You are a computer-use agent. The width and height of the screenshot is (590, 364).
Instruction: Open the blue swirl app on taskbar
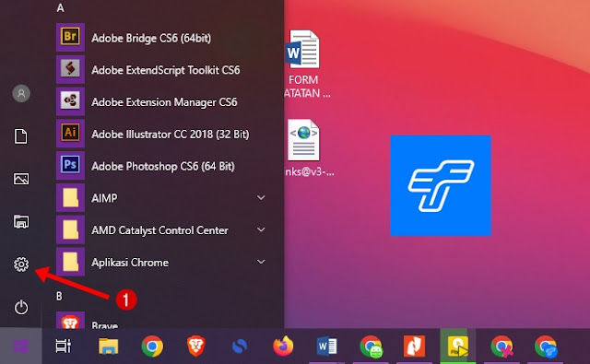click(240, 346)
